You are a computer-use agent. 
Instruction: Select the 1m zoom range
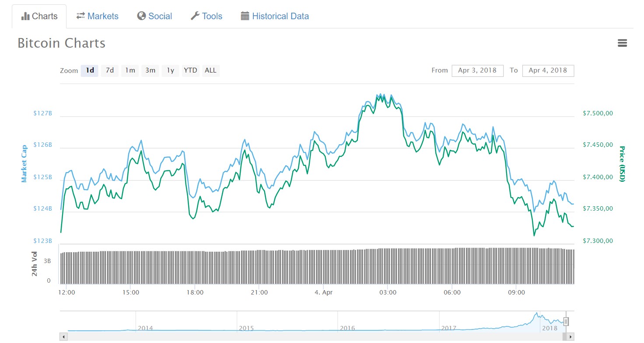click(130, 70)
